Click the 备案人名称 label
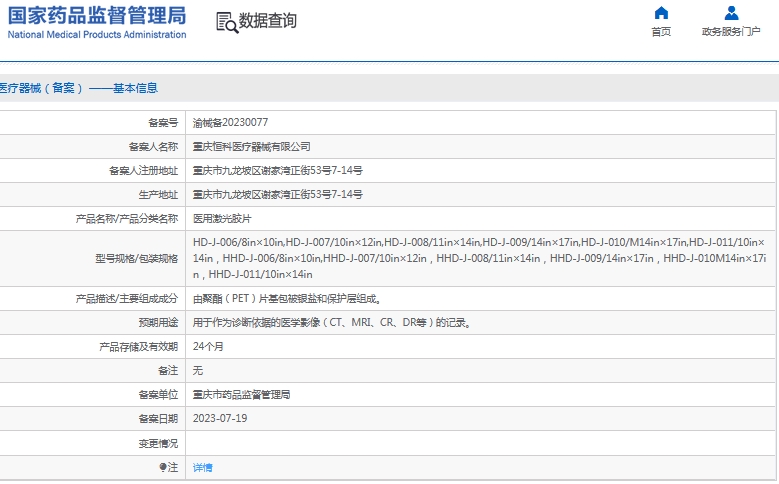 point(153,147)
